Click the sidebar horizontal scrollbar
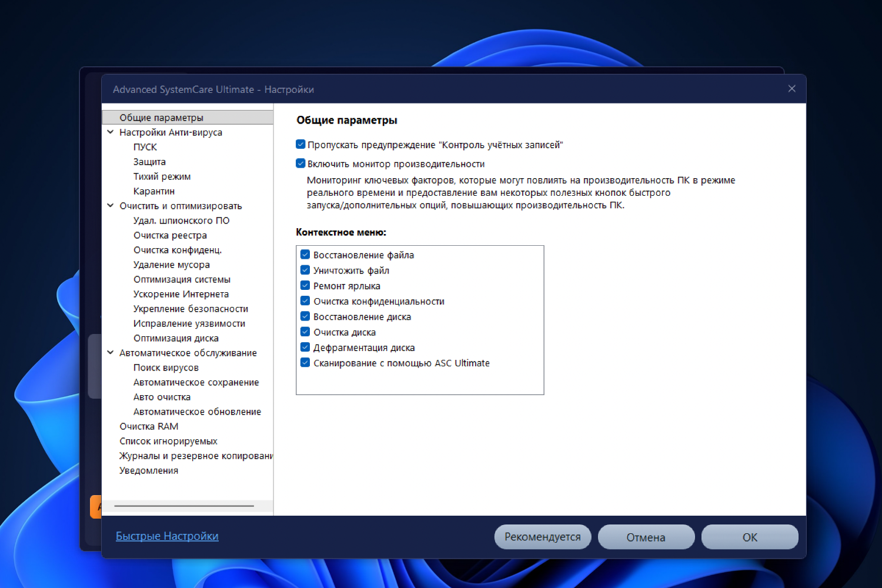 tap(184, 506)
